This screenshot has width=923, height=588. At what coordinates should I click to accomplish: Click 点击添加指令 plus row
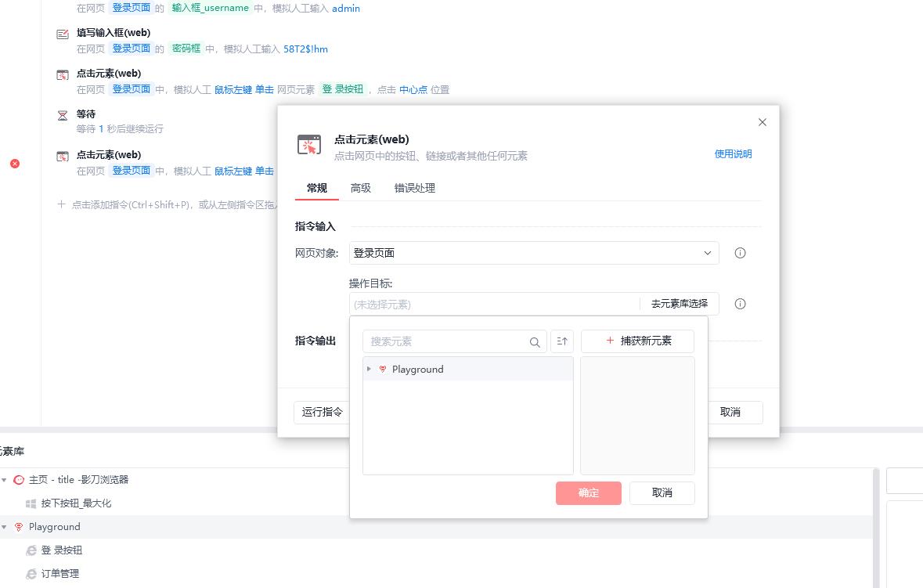[168, 205]
